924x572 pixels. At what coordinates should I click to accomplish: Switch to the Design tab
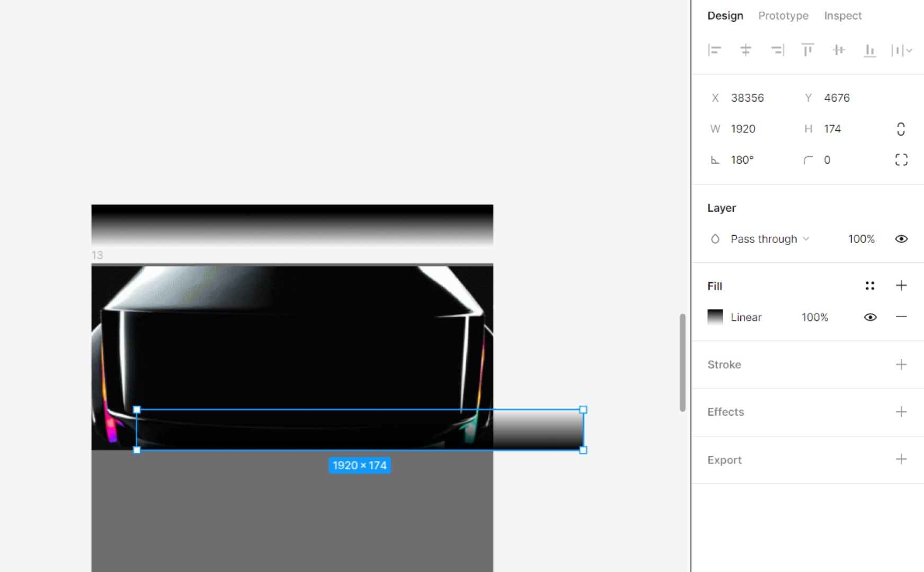point(725,16)
